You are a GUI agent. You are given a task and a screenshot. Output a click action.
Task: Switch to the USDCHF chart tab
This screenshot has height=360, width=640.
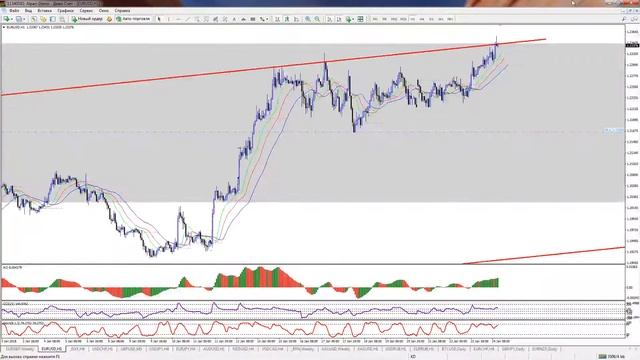tap(102, 349)
